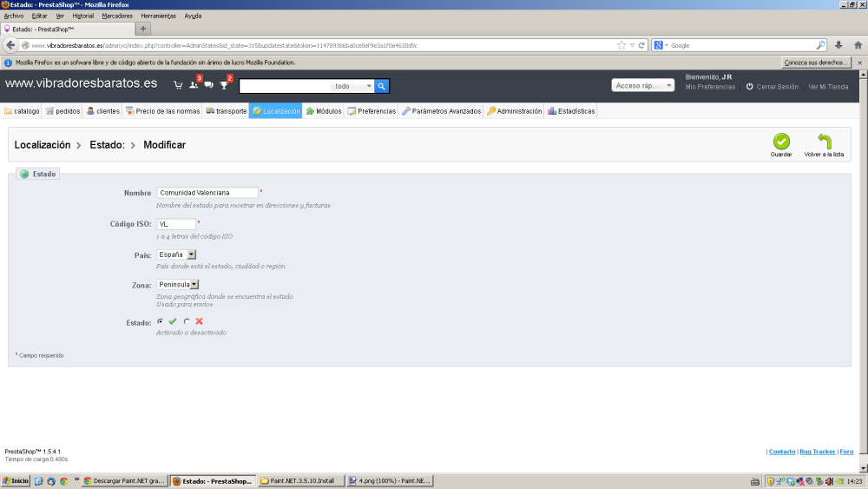Viewport: 868px width, 489px height.
Task: Click the blue magnifier search button
Action: [x=381, y=86]
